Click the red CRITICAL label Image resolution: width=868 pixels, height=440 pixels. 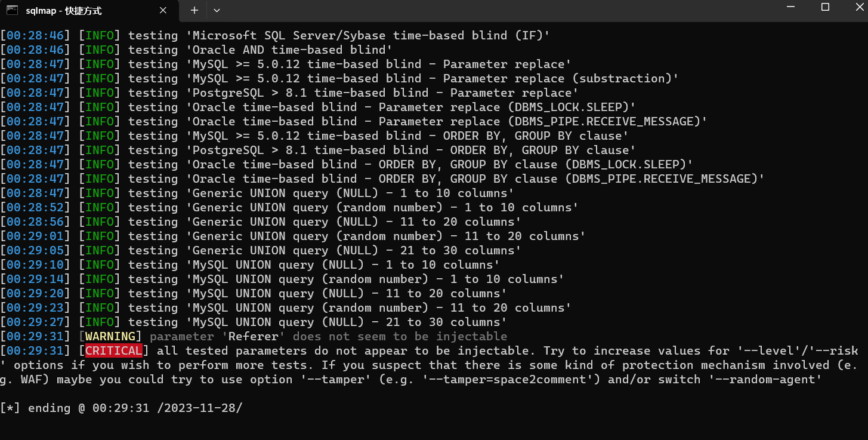tap(114, 350)
